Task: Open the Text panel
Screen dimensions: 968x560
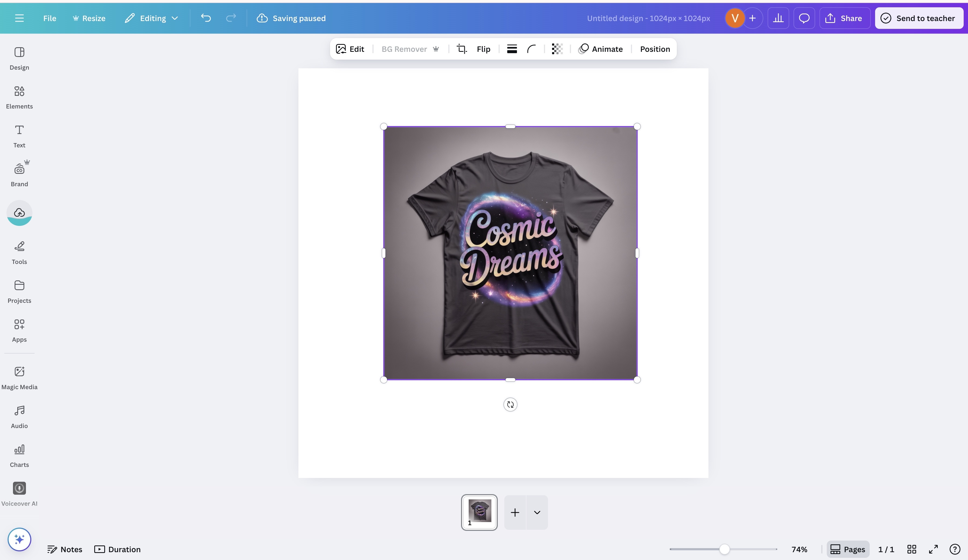Action: pyautogui.click(x=19, y=136)
